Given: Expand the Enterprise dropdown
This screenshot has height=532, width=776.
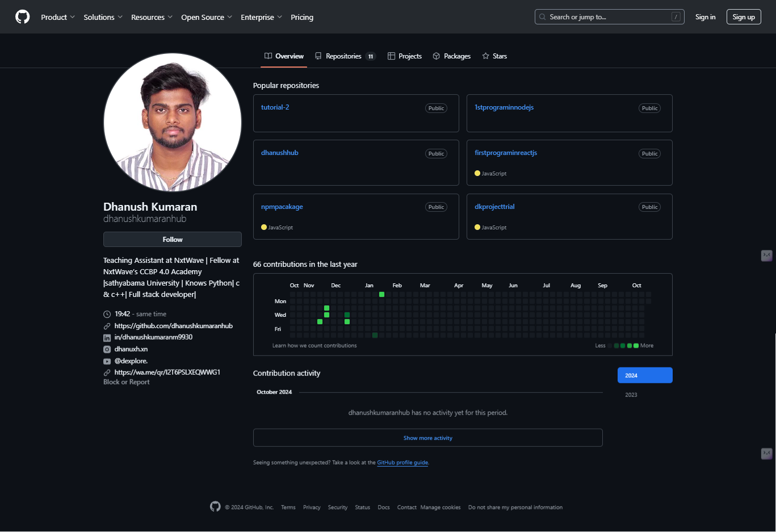Looking at the screenshot, I should (261, 17).
